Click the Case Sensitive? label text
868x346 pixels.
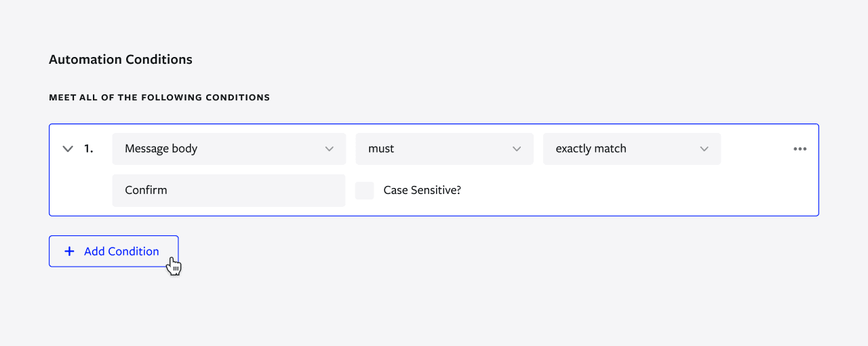(x=422, y=190)
